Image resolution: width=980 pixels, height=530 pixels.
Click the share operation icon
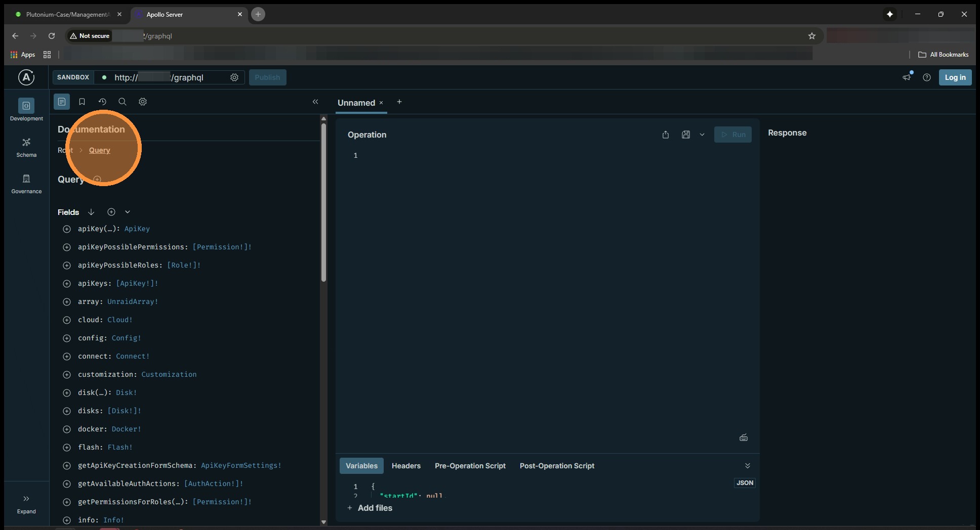coord(666,135)
